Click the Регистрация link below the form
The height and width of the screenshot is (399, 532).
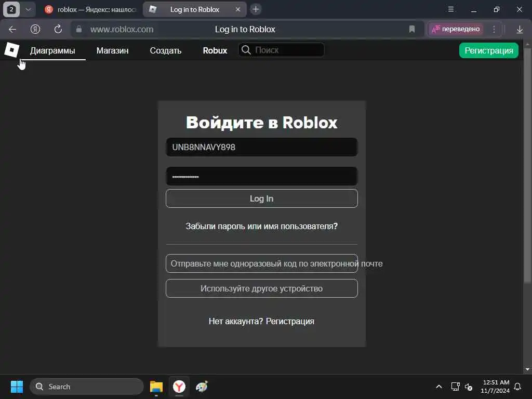coord(290,321)
